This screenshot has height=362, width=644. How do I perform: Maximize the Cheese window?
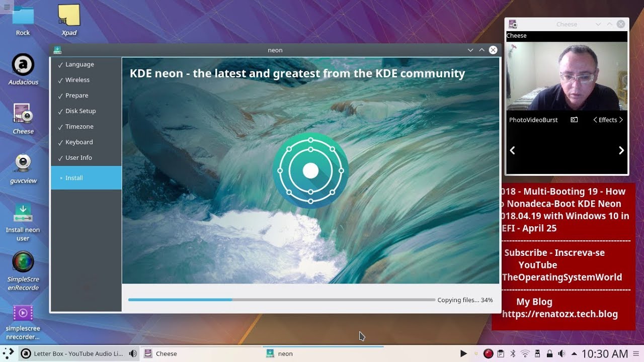coord(609,24)
